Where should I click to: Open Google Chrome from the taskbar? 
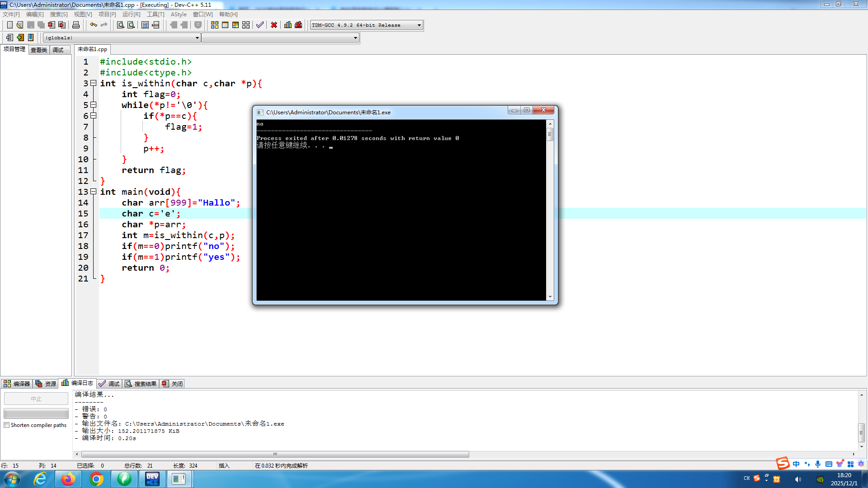tap(96, 479)
